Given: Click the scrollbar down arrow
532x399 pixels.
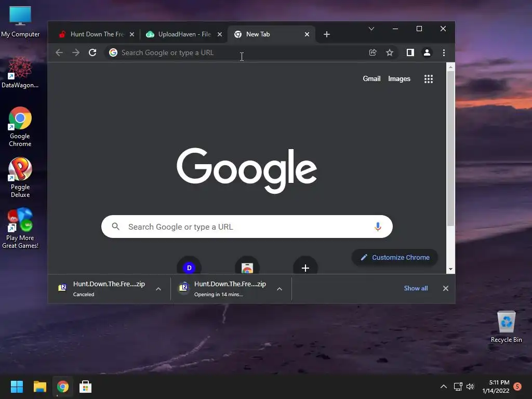Looking at the screenshot, I should [x=450, y=269].
